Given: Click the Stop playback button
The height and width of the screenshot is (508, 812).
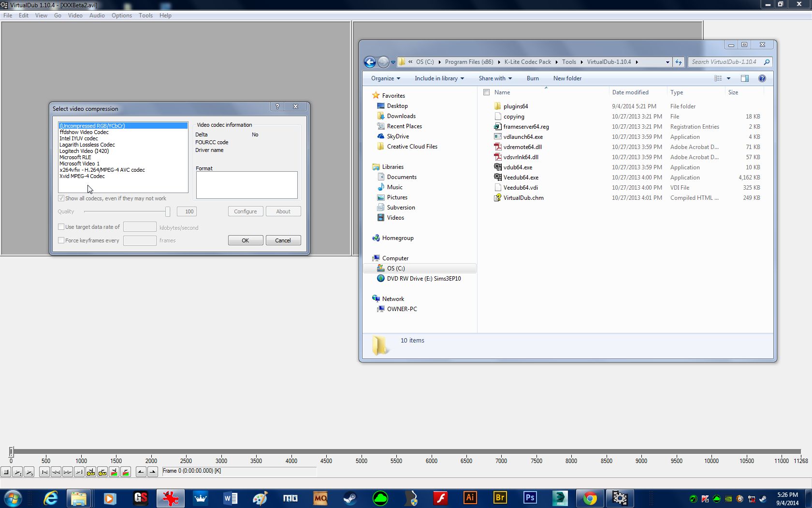Looking at the screenshot, I should coord(6,472).
